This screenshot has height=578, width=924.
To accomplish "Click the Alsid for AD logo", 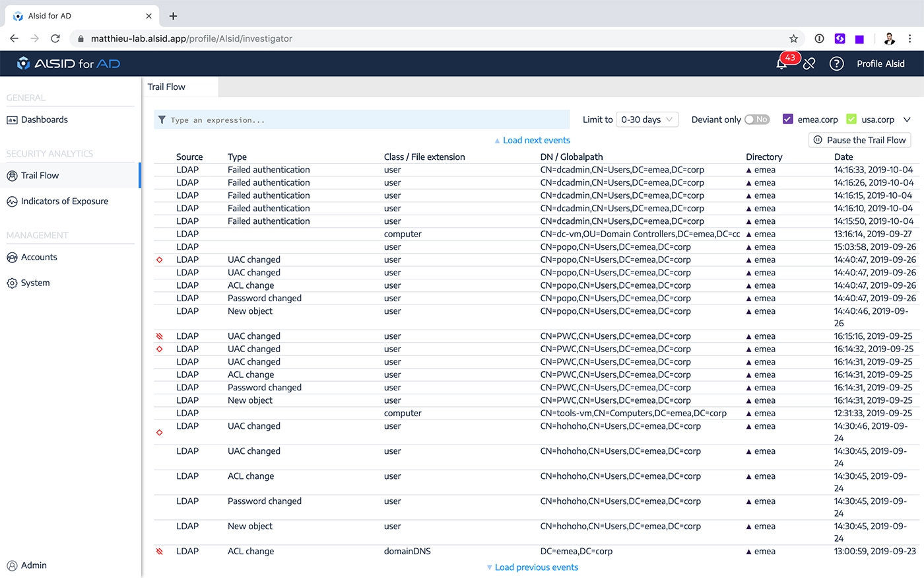I will [69, 63].
